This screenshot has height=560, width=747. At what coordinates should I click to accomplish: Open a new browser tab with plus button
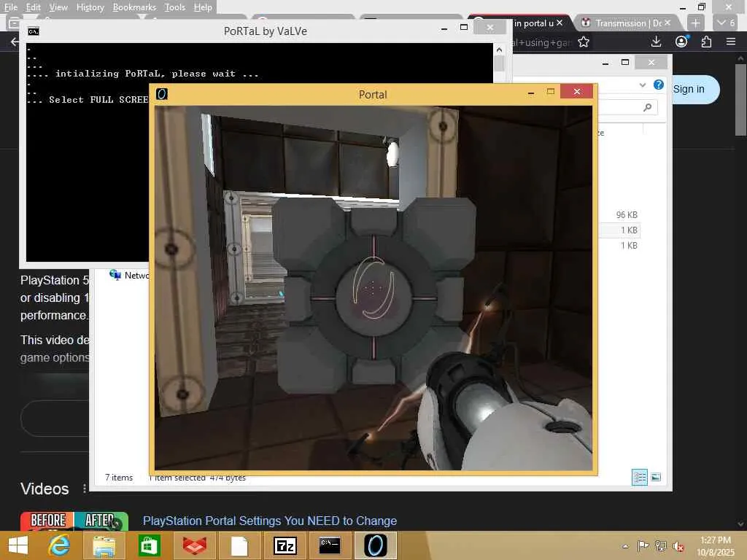(x=695, y=23)
